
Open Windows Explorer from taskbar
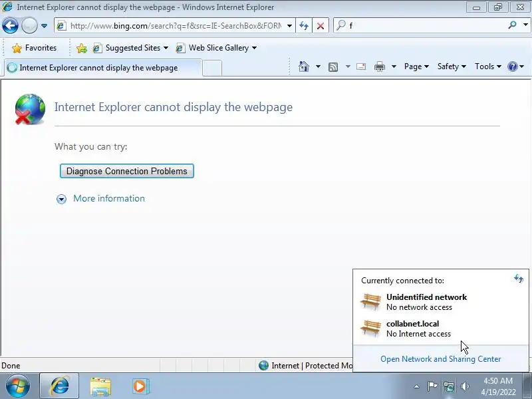click(100, 386)
